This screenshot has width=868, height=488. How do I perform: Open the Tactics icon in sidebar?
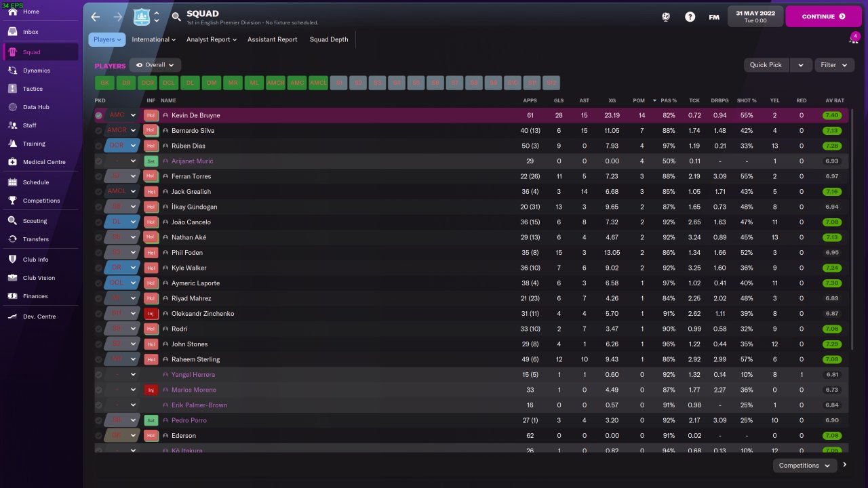(x=13, y=89)
